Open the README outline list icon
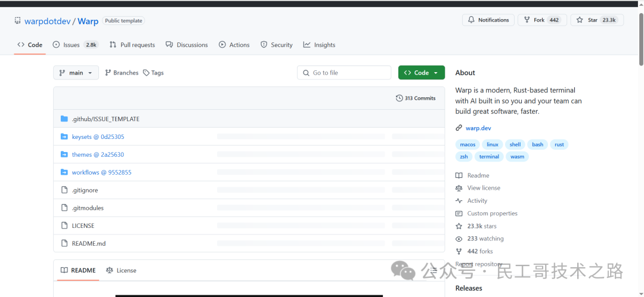Image resolution: width=644 pixels, height=297 pixels. coord(434,270)
